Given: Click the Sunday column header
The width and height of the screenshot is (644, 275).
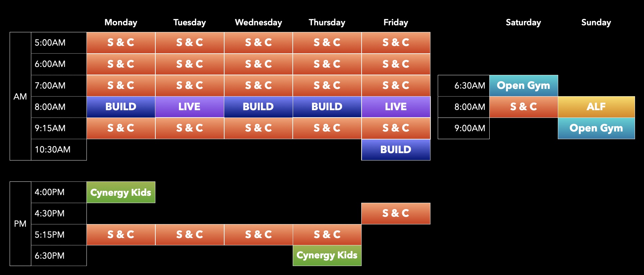Looking at the screenshot, I should pos(596,22).
